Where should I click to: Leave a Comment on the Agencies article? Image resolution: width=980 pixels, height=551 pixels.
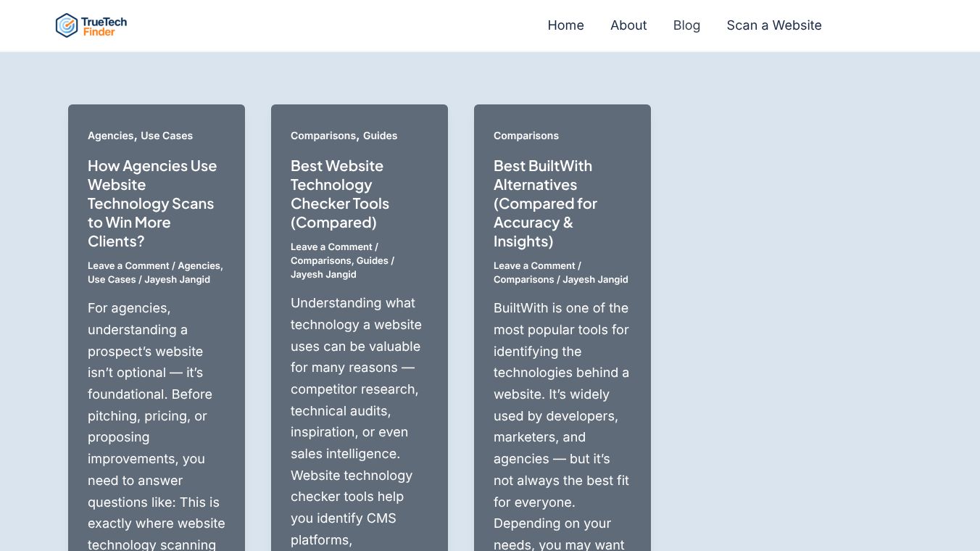pyautogui.click(x=128, y=266)
